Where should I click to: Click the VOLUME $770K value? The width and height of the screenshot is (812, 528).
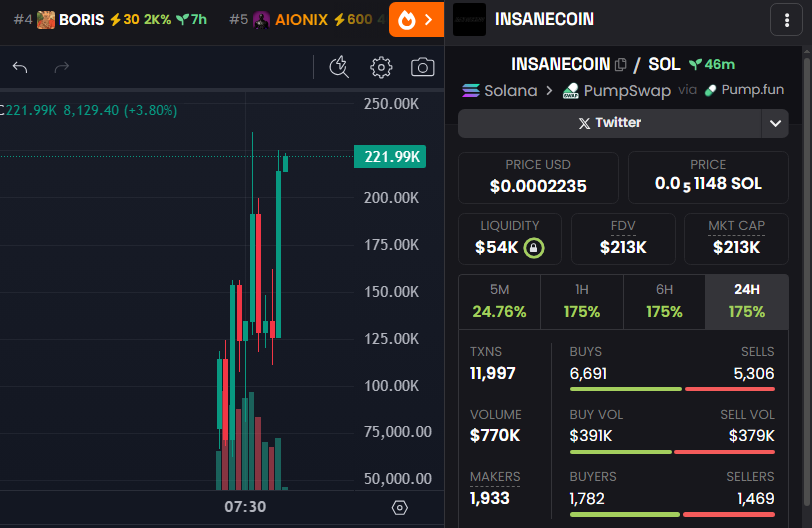coord(495,436)
